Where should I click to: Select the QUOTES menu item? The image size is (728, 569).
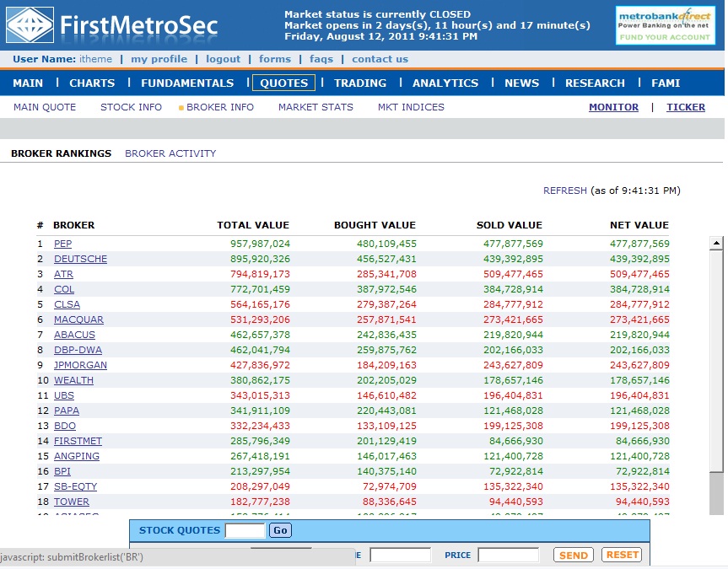pos(283,83)
